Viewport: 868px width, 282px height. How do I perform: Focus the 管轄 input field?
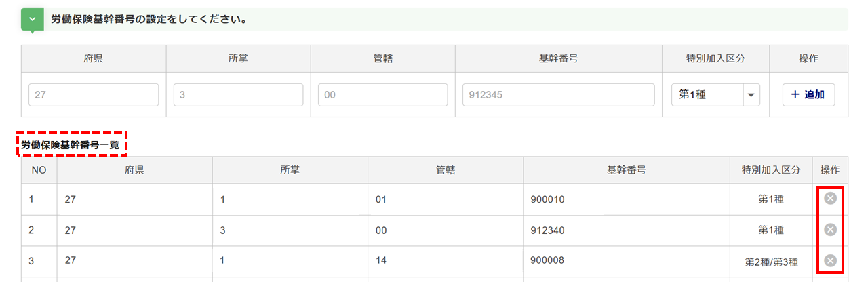(382, 95)
